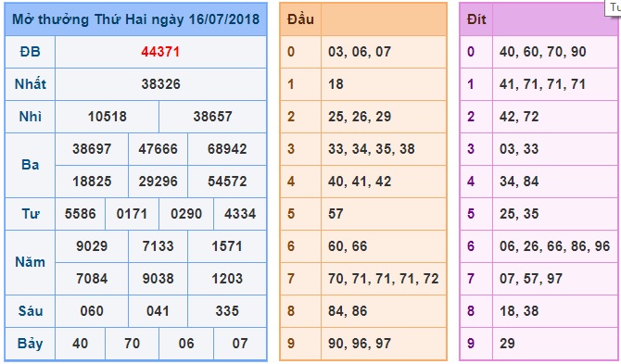Click the Bảy prize label
621x364 pixels.
pyautogui.click(x=30, y=344)
